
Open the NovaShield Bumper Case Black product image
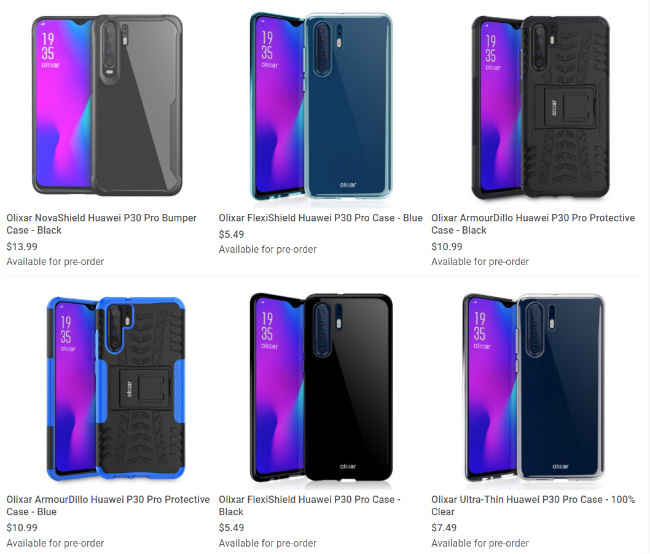[x=107, y=105]
